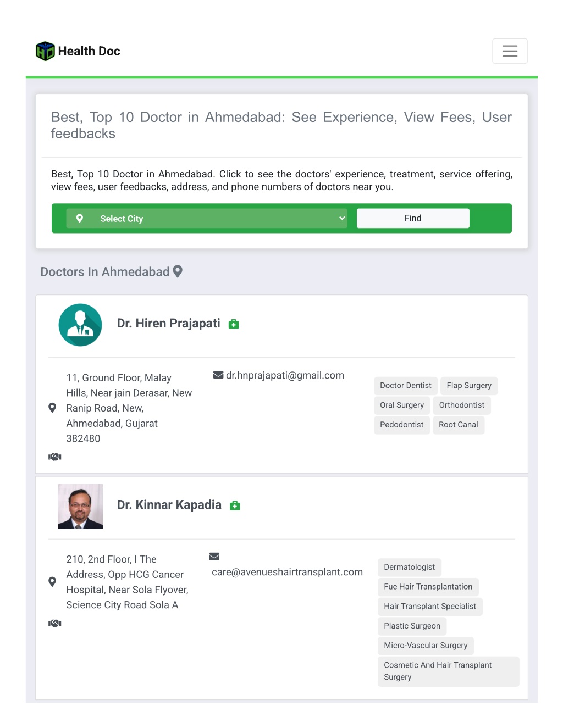
Task: Open the hamburger navigation menu
Action: click(510, 51)
